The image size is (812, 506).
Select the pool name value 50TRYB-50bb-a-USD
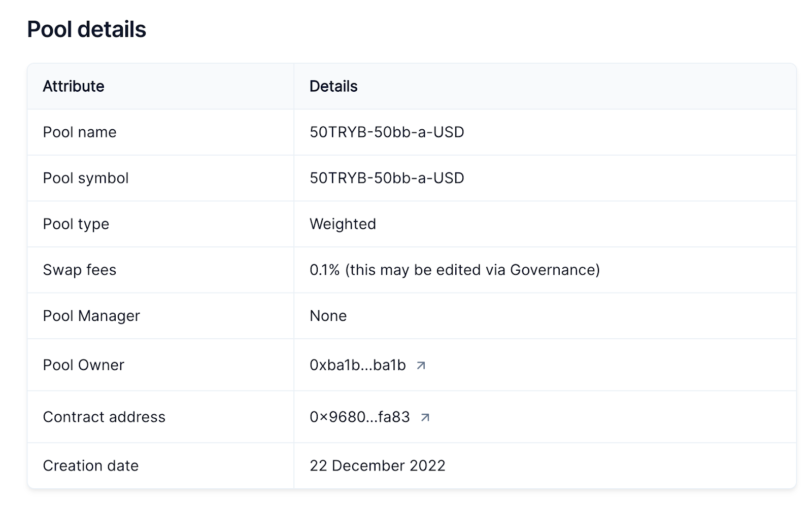click(387, 132)
